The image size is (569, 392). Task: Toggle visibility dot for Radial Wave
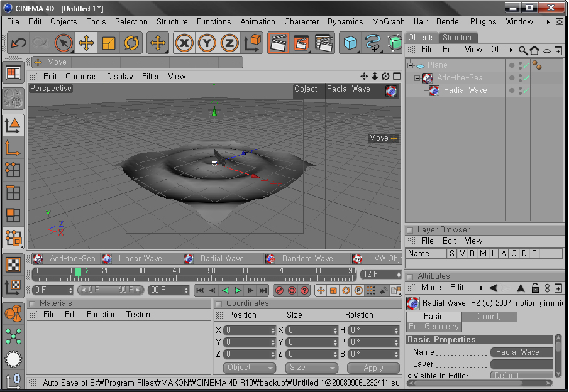(x=512, y=90)
